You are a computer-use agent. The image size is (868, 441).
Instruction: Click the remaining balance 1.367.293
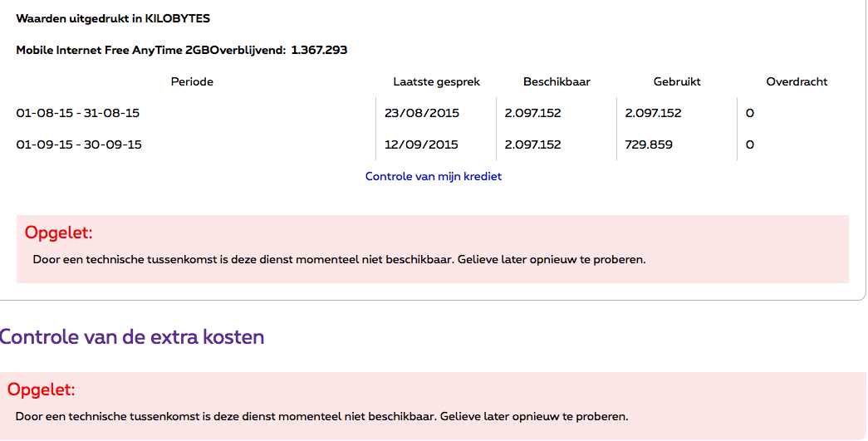[x=319, y=50]
